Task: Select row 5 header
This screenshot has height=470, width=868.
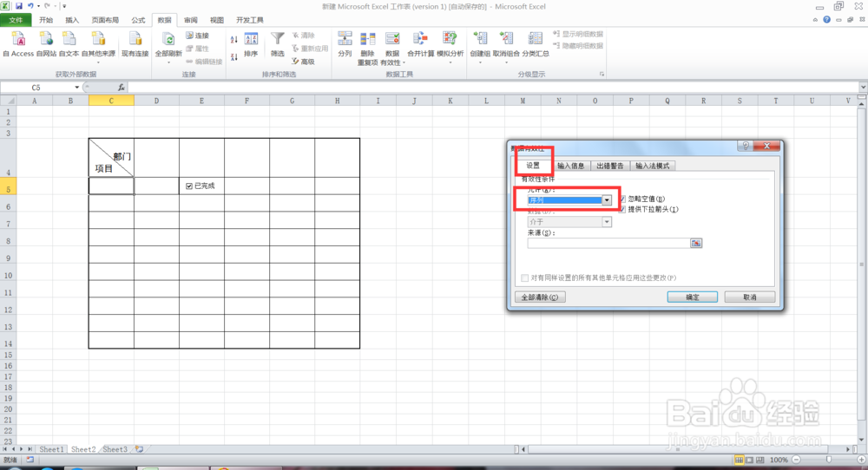Action: [8, 186]
